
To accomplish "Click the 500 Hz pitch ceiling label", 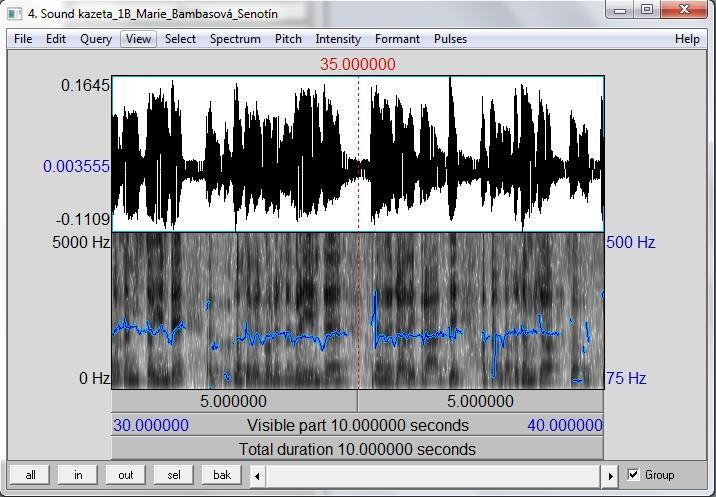I will coord(631,242).
